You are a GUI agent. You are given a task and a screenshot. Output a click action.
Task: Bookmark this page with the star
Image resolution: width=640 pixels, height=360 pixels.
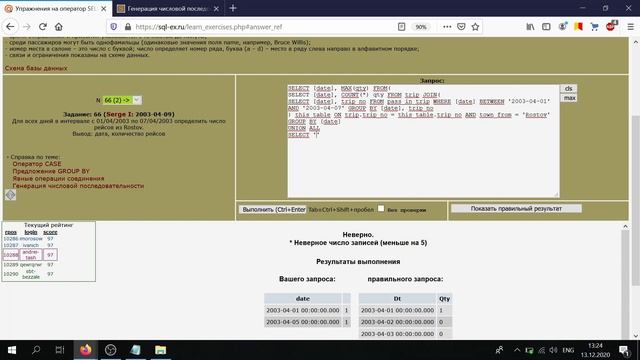coord(475,27)
